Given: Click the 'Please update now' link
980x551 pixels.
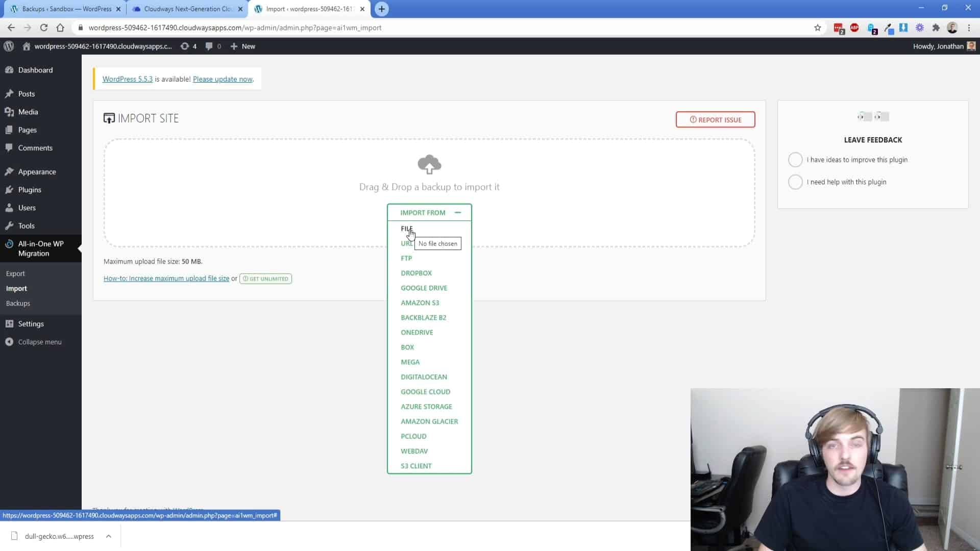Looking at the screenshot, I should tap(223, 79).
